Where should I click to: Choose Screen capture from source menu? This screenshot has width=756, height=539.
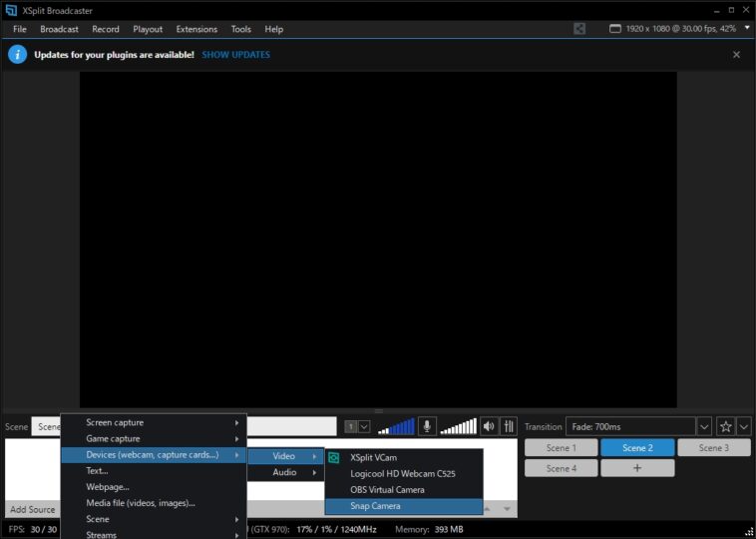click(x=154, y=422)
